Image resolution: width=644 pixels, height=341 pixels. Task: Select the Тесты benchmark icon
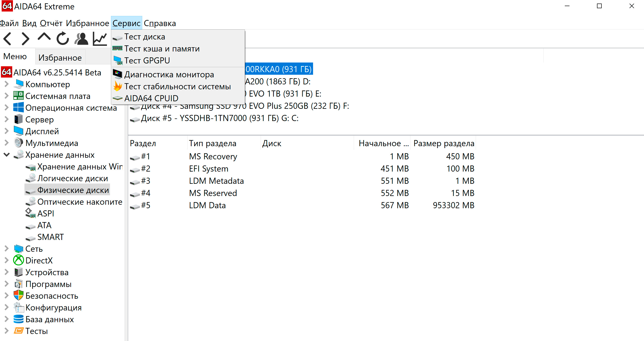[19, 331]
